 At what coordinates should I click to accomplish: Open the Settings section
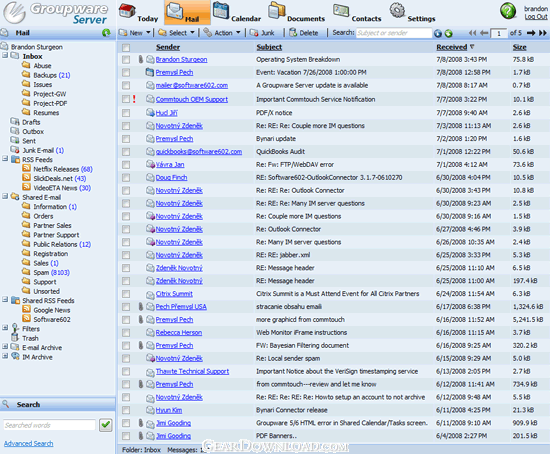pos(412,13)
